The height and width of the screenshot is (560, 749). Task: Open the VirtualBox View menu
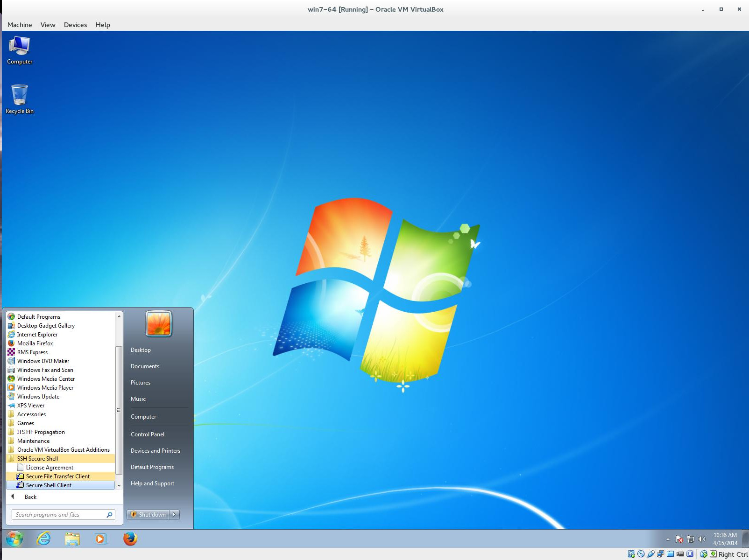(48, 25)
